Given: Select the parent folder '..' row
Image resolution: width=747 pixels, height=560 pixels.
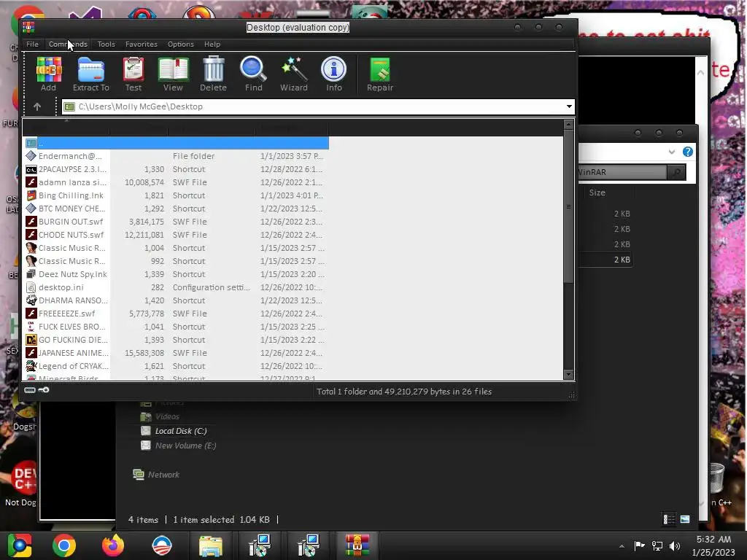Looking at the screenshot, I should (177, 143).
